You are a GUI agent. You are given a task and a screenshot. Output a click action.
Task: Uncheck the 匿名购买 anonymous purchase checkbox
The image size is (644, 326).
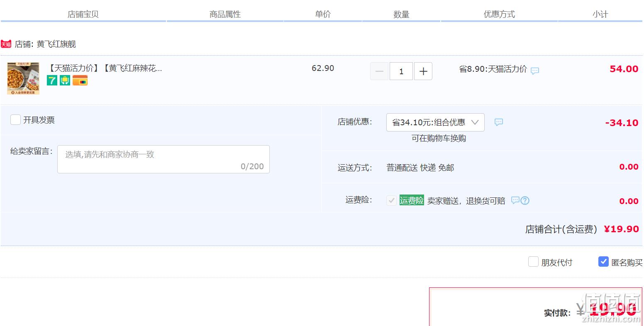point(603,261)
